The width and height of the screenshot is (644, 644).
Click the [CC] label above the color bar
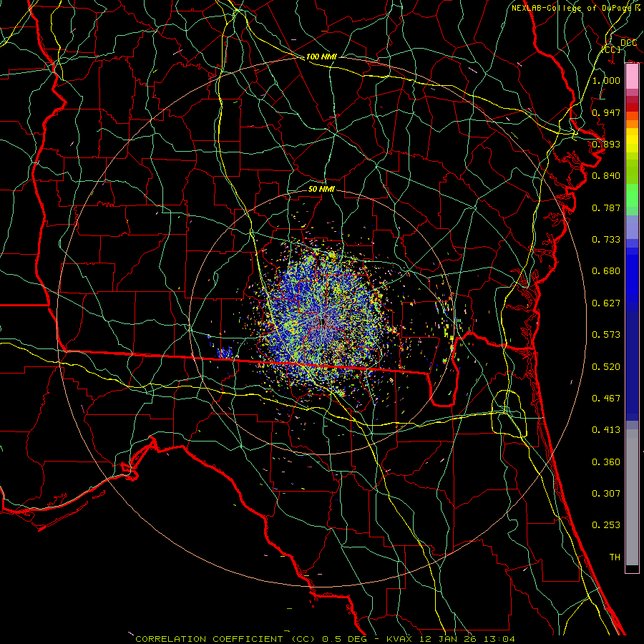[611, 49]
